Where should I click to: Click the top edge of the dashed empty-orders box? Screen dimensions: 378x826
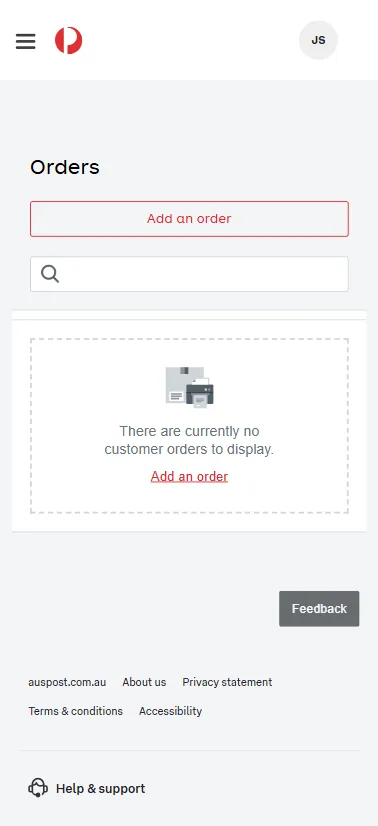pyautogui.click(x=189, y=339)
